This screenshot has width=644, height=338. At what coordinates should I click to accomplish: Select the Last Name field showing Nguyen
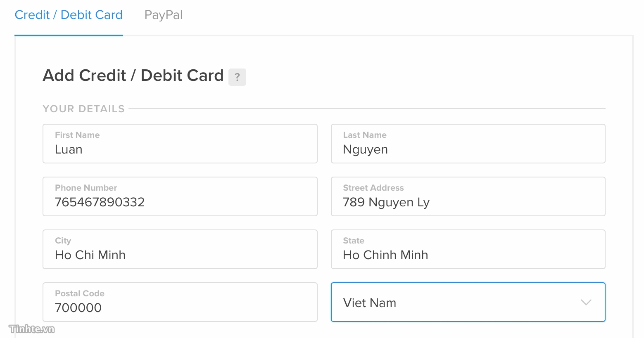468,144
